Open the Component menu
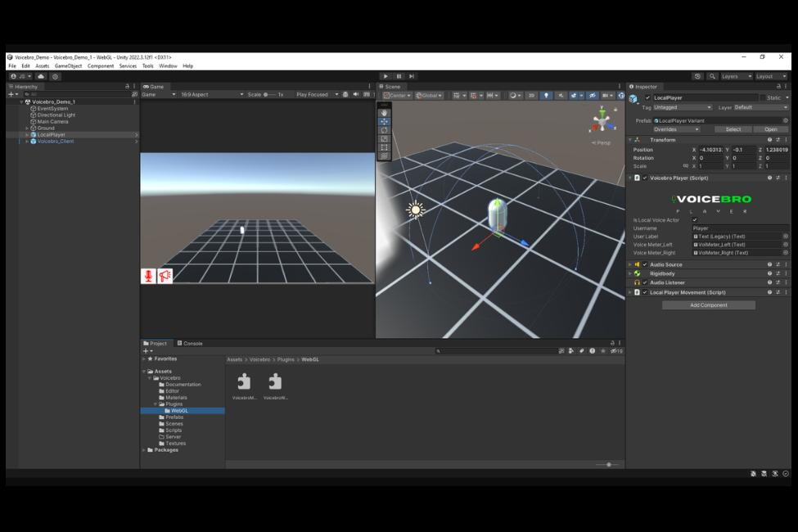Screen dimensions: 798x532 pos(101,66)
